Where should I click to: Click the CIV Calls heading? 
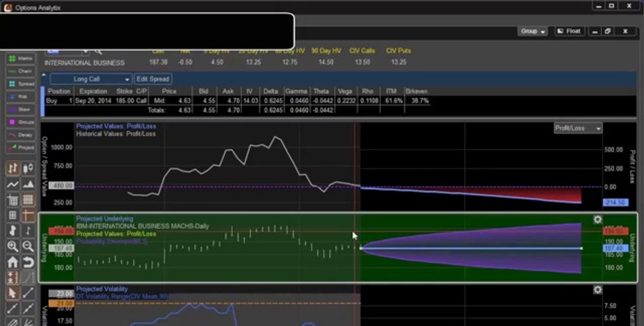(x=362, y=51)
